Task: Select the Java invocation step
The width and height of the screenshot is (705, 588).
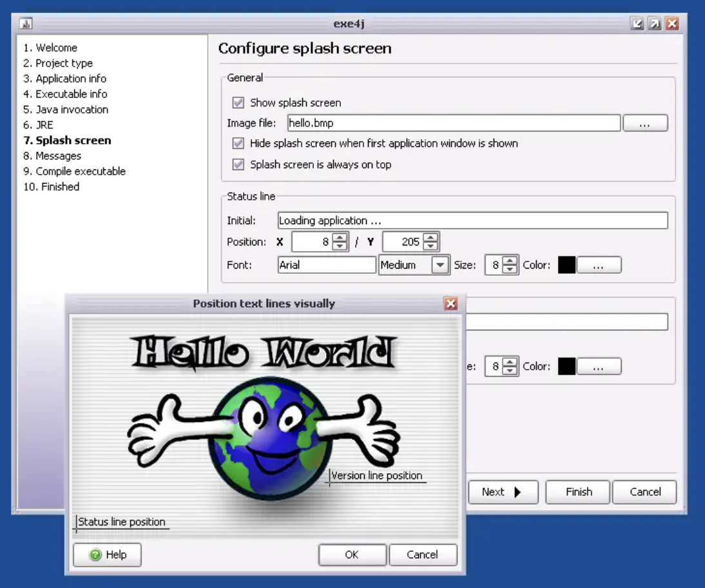Action: pos(72,109)
